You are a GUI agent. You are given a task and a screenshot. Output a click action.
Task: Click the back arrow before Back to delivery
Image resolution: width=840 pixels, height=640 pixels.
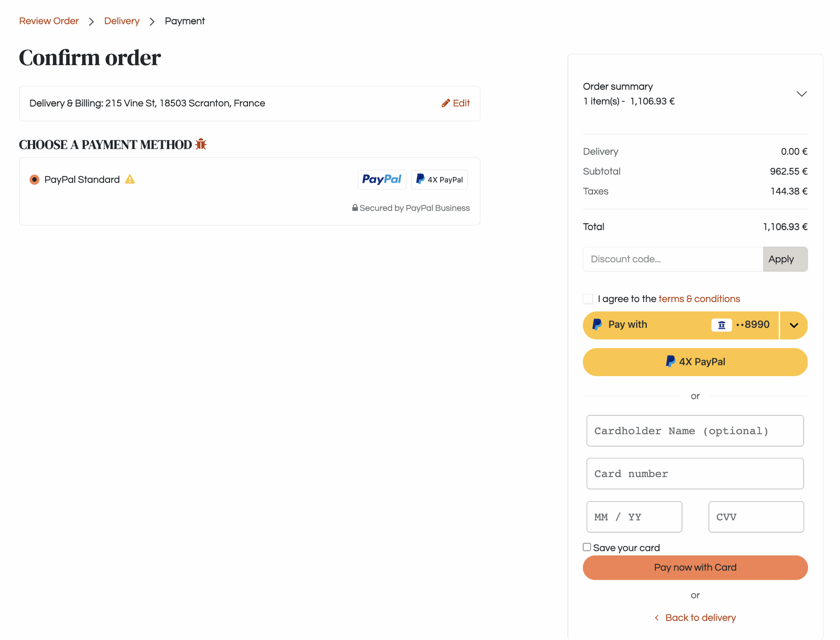click(x=657, y=618)
